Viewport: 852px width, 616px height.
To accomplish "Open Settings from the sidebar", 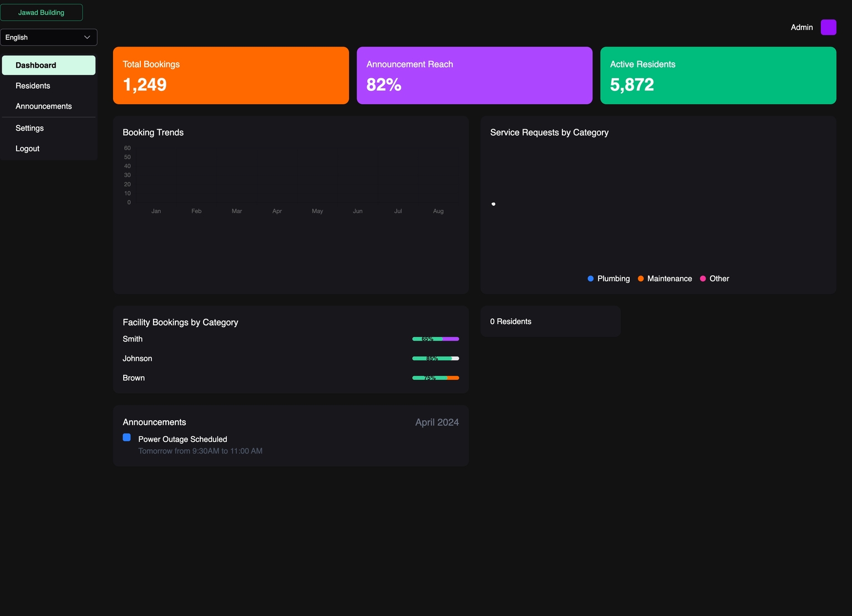I will point(29,128).
